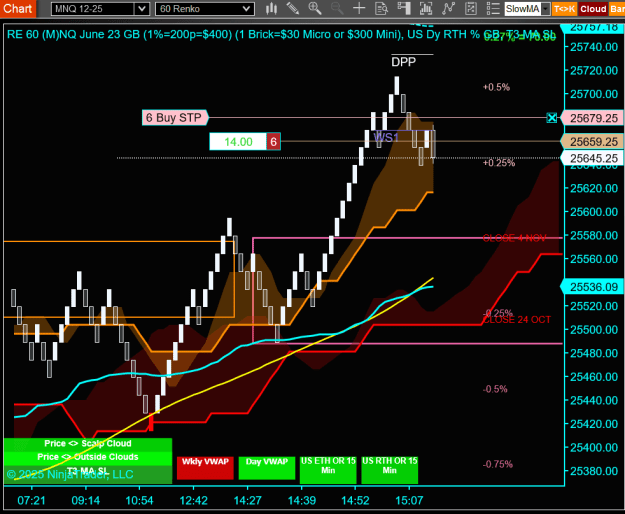Screen dimensions: 625x514
Task: Open the strategies icon
Action: (x=471, y=8)
